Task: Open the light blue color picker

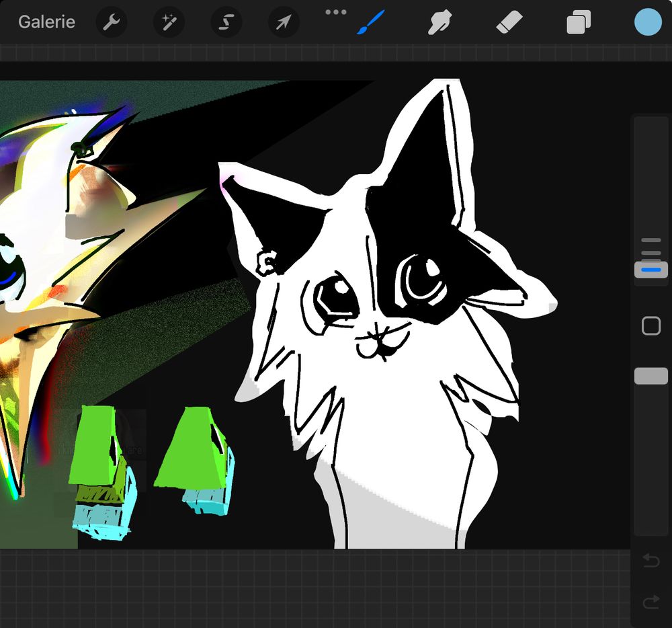Action: (x=648, y=22)
